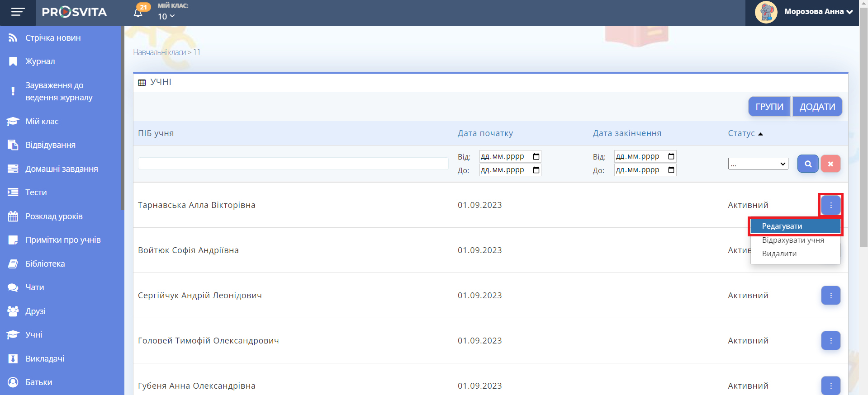Open actions menu for Сергійчук Андрій Леонідович
This screenshot has height=395, width=868.
(830, 296)
